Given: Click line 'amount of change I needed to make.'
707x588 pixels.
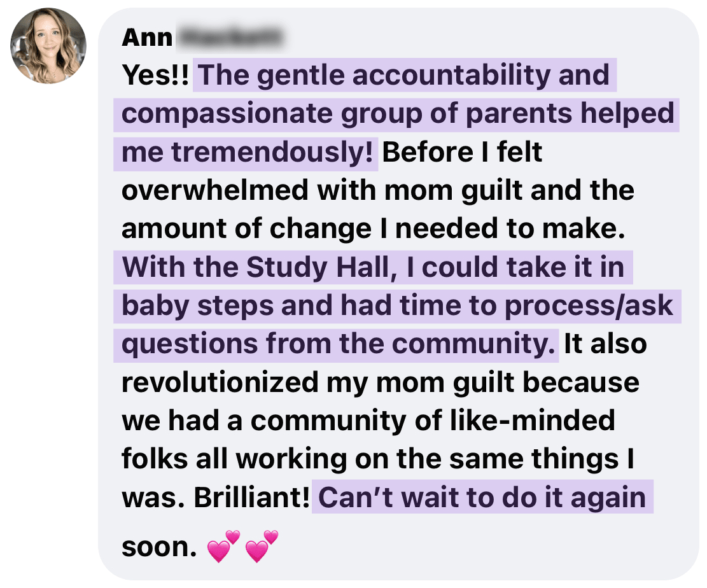Looking at the screenshot, I should [x=374, y=228].
